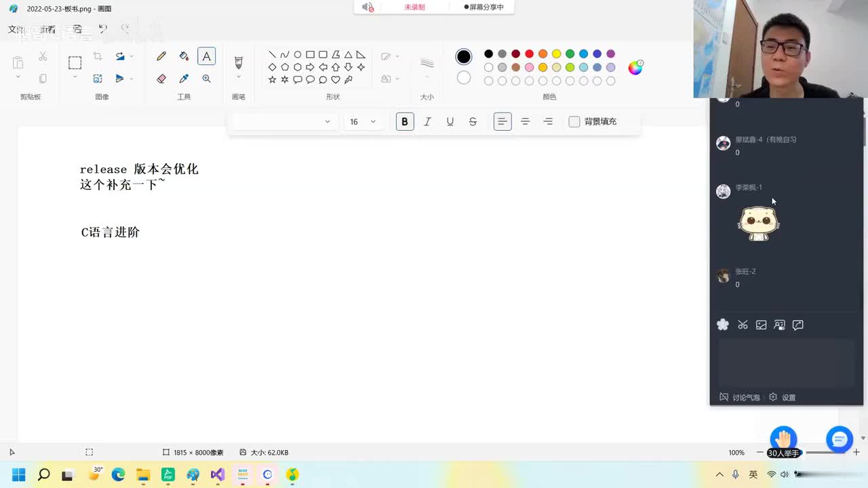Set text alignment to right

tap(548, 121)
